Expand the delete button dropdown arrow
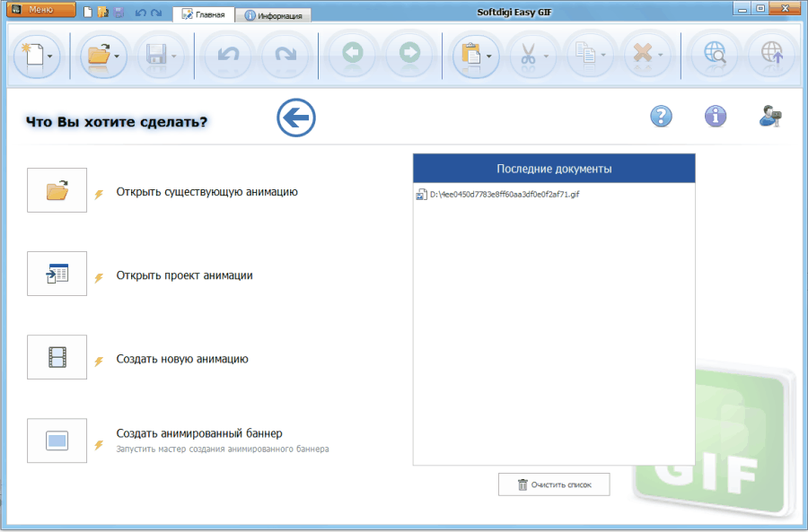808x532 pixels. click(661, 57)
